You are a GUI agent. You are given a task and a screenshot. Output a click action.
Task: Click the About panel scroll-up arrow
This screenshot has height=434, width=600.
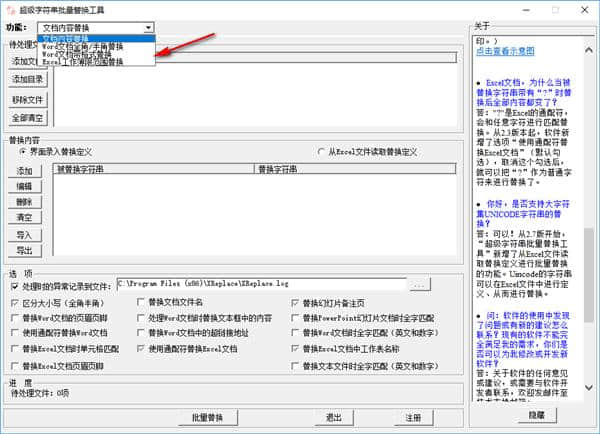[589, 50]
